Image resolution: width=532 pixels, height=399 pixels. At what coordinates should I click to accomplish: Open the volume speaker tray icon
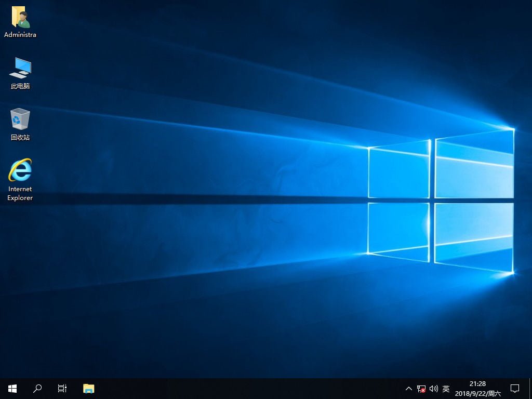[x=434, y=389]
